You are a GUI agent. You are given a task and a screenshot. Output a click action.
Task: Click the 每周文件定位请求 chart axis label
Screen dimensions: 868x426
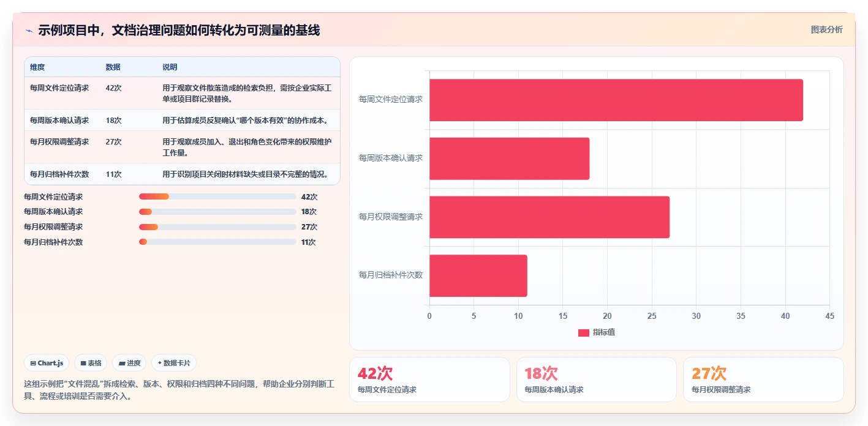[391, 99]
